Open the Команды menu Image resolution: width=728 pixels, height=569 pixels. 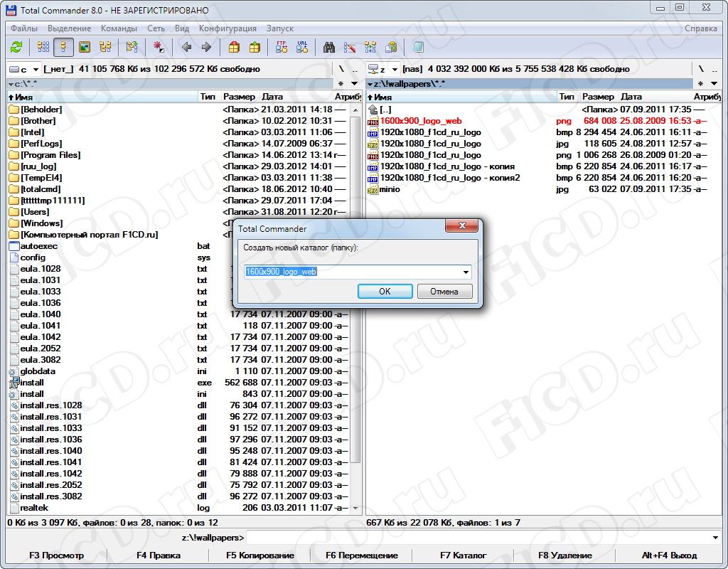pyautogui.click(x=119, y=28)
